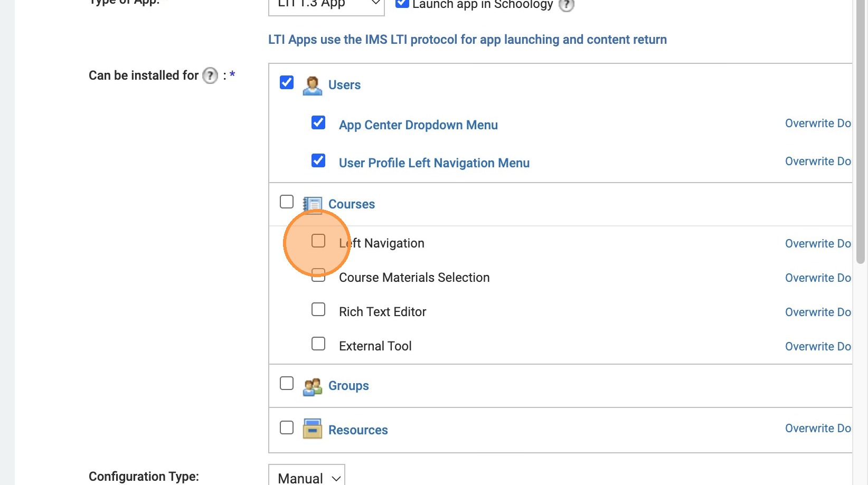This screenshot has width=868, height=485.
Task: Expand the Configuration Type Manual dropdown
Action: 307,477
